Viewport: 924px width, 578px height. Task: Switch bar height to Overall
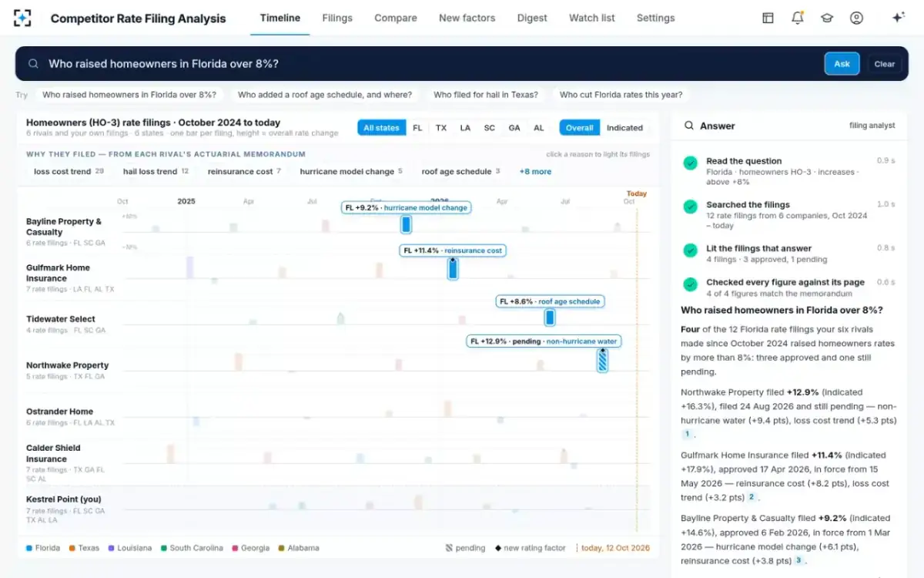click(x=580, y=128)
